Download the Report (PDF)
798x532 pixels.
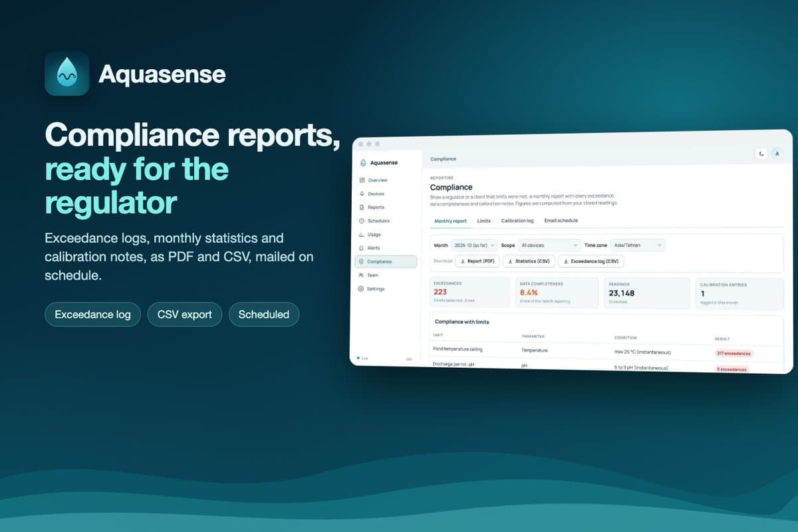(477, 261)
